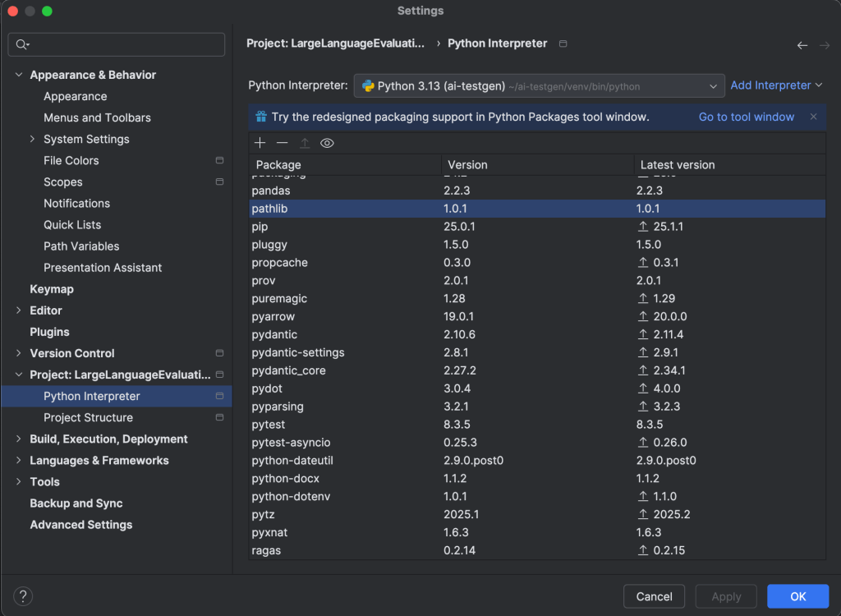Click the Project breadcrumb in header
The width and height of the screenshot is (841, 616).
(335, 44)
